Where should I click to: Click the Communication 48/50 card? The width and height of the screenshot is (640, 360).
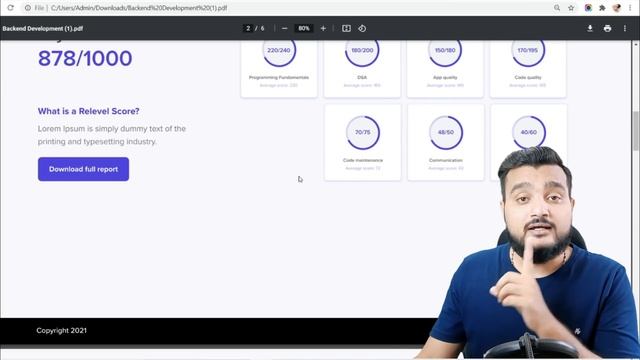click(446, 142)
